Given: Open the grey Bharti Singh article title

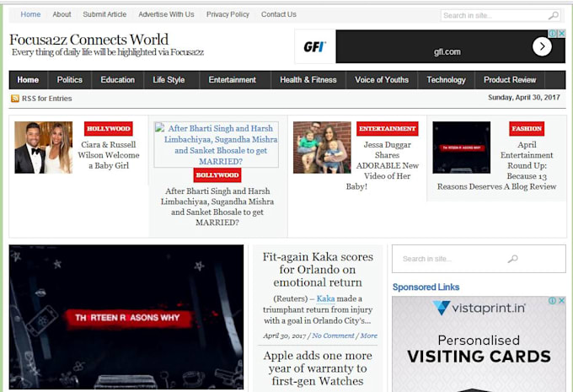Looking at the screenshot, I should pos(217,207).
